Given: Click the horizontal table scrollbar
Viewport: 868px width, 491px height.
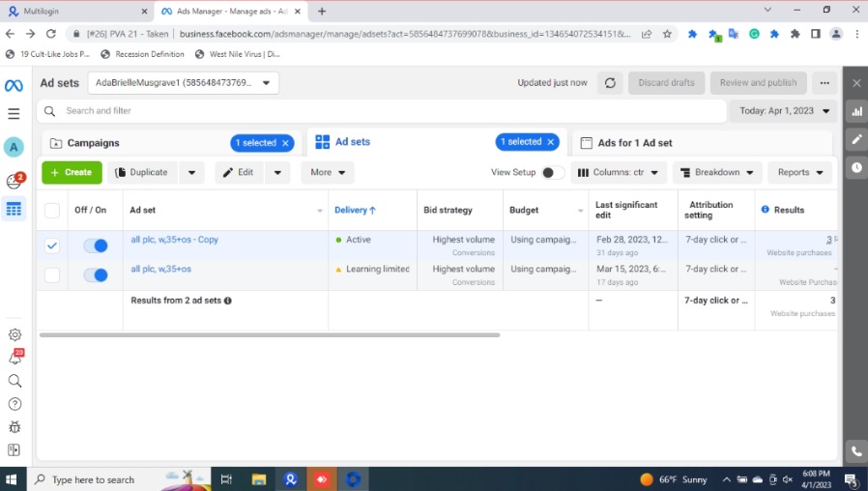Looking at the screenshot, I should click(270, 334).
